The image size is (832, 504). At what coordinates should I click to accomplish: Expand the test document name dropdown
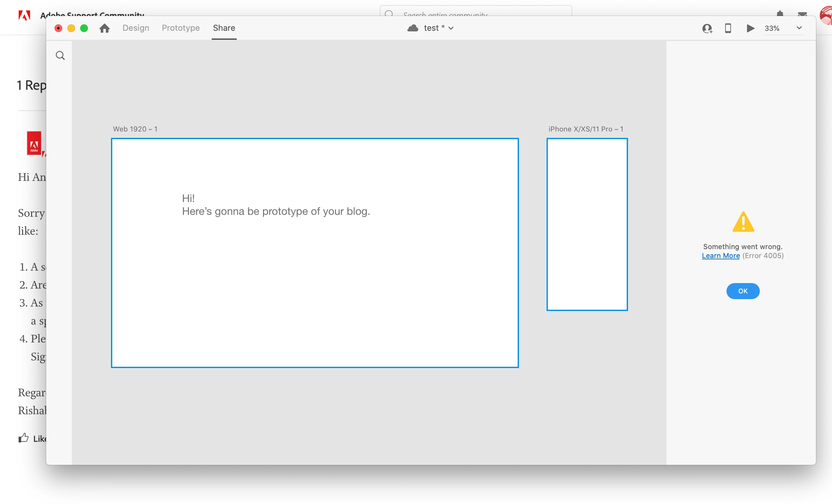pos(451,28)
